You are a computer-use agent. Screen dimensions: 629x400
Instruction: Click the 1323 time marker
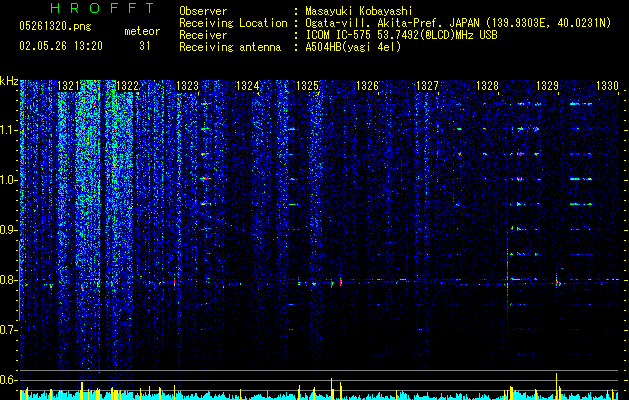point(188,85)
